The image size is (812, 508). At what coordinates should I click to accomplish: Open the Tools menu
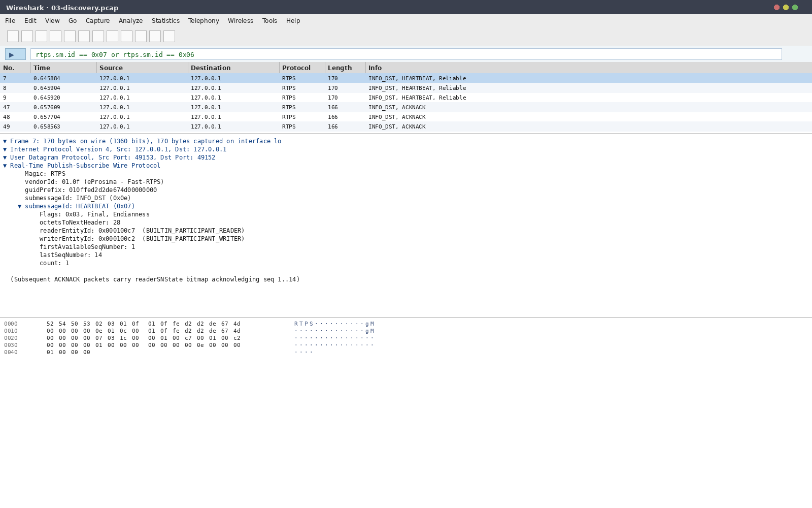(x=269, y=21)
